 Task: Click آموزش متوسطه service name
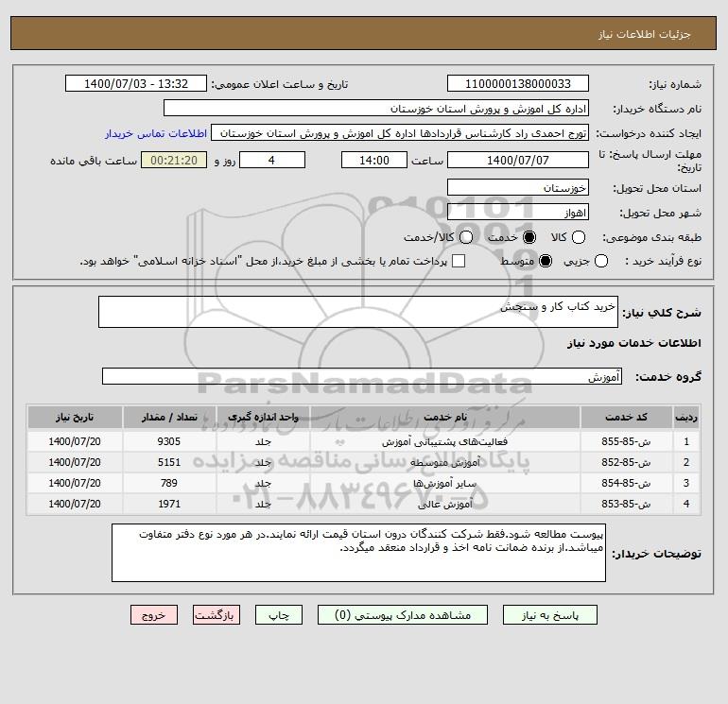coord(444,463)
